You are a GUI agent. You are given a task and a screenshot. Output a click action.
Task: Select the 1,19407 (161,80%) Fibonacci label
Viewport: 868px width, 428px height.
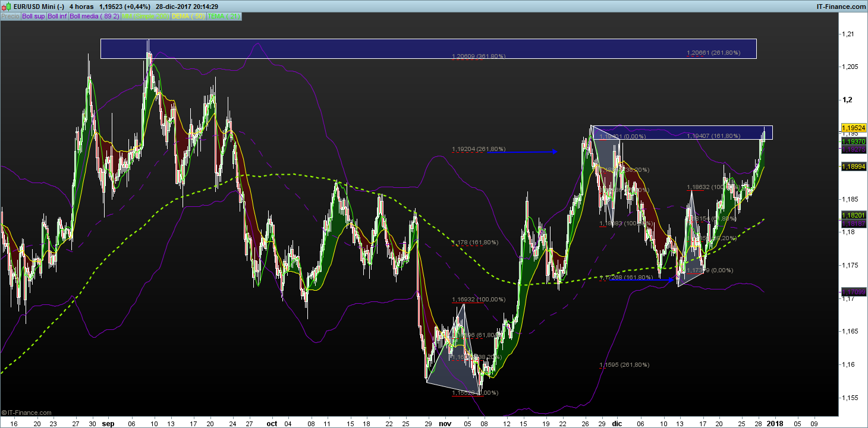pyautogui.click(x=713, y=136)
